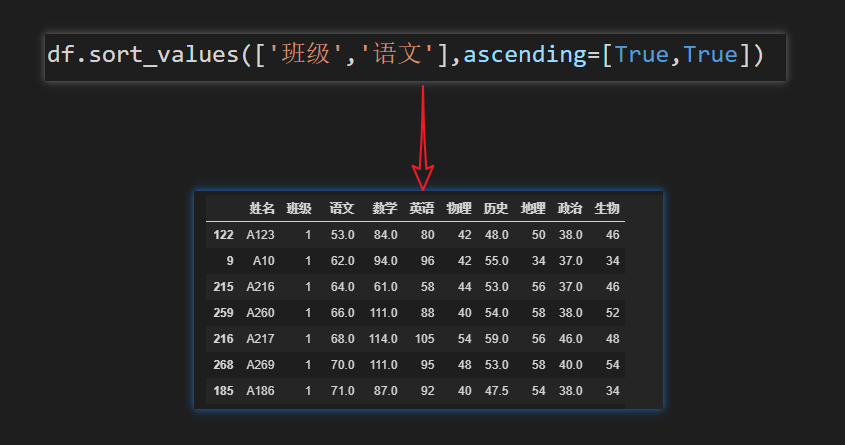This screenshot has height=445, width=845.
Task: Click 语文 score 62.0 in row A10
Action: 343,261
